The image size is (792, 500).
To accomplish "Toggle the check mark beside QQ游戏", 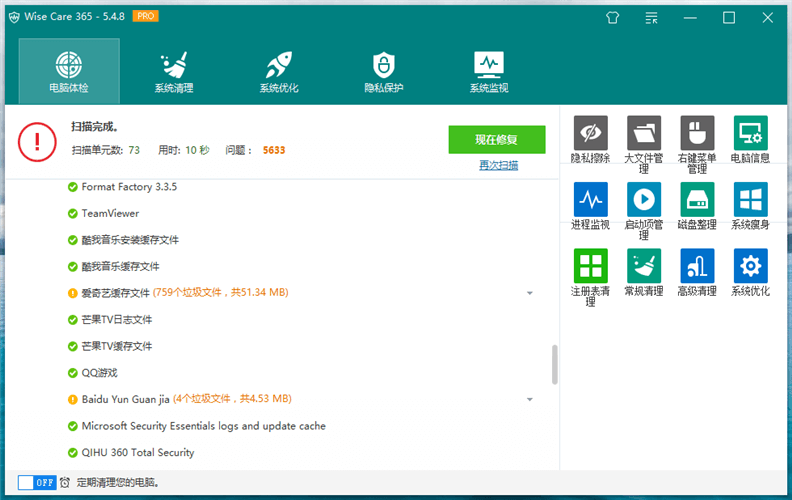I will 72,373.
